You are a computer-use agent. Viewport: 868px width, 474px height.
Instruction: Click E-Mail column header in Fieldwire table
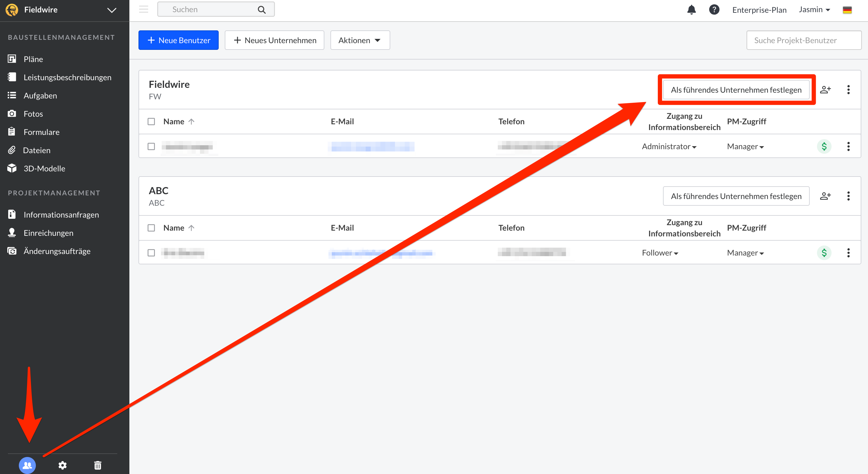coord(342,121)
